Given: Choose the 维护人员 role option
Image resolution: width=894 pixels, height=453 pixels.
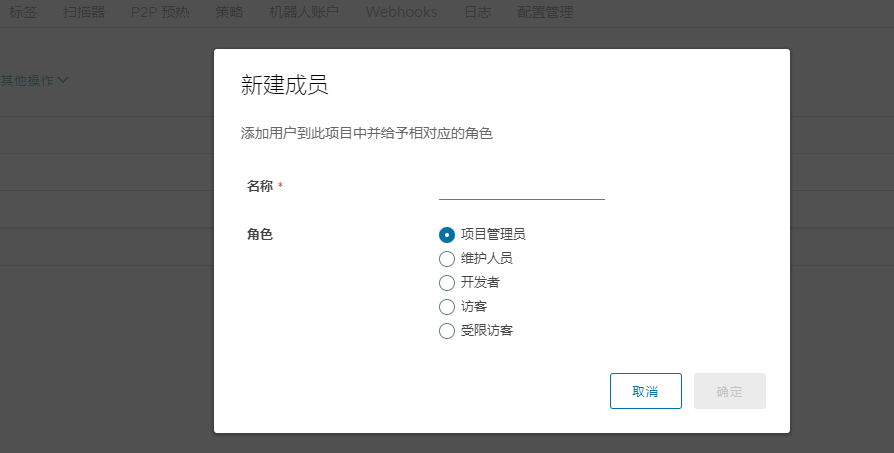Looking at the screenshot, I should [x=447, y=259].
